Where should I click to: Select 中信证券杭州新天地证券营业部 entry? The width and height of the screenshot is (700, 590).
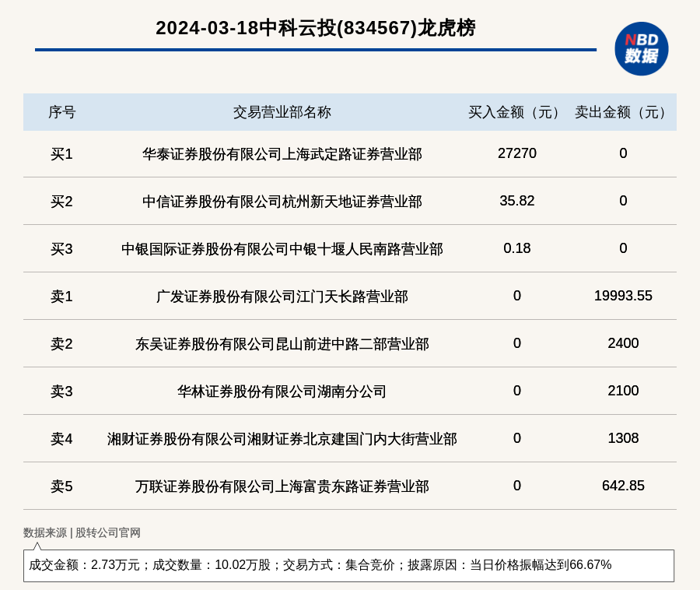pyautogui.click(x=282, y=202)
